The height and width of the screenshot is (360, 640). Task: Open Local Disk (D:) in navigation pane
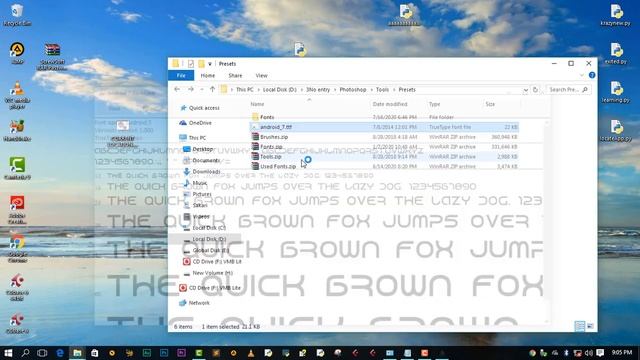tap(209, 239)
